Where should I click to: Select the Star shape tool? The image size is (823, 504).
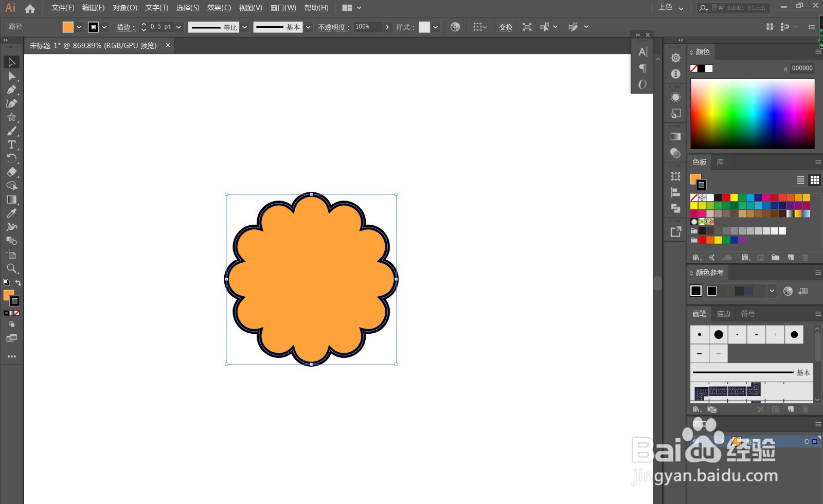(11, 117)
